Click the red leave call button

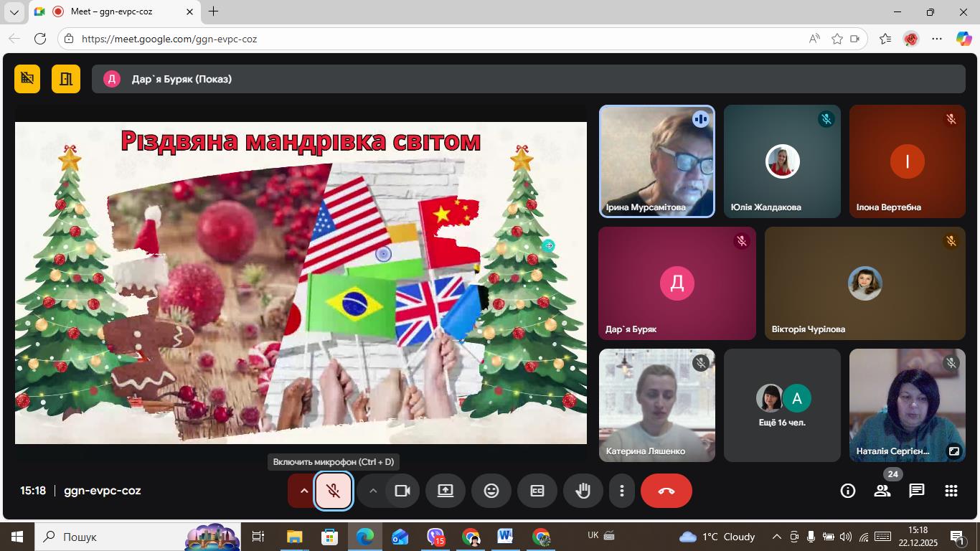pyautogui.click(x=666, y=491)
